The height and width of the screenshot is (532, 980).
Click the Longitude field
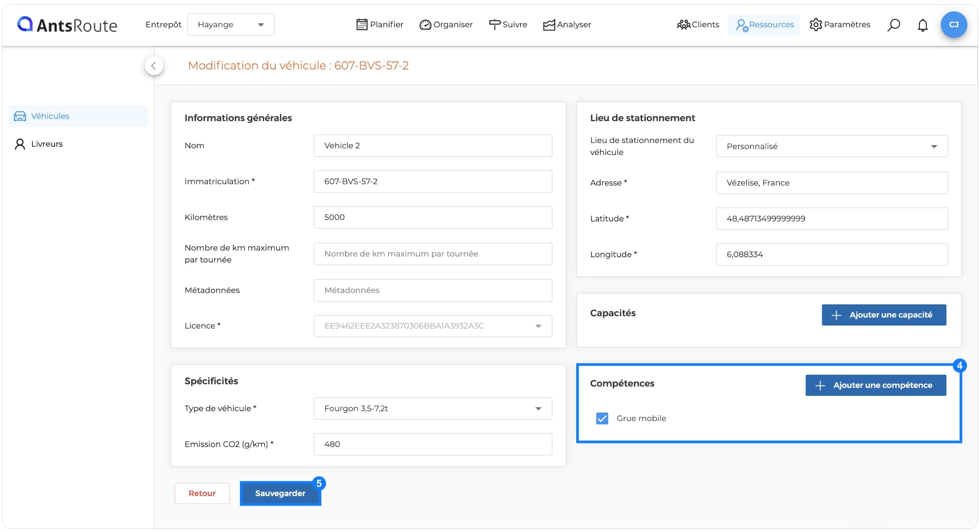point(832,254)
